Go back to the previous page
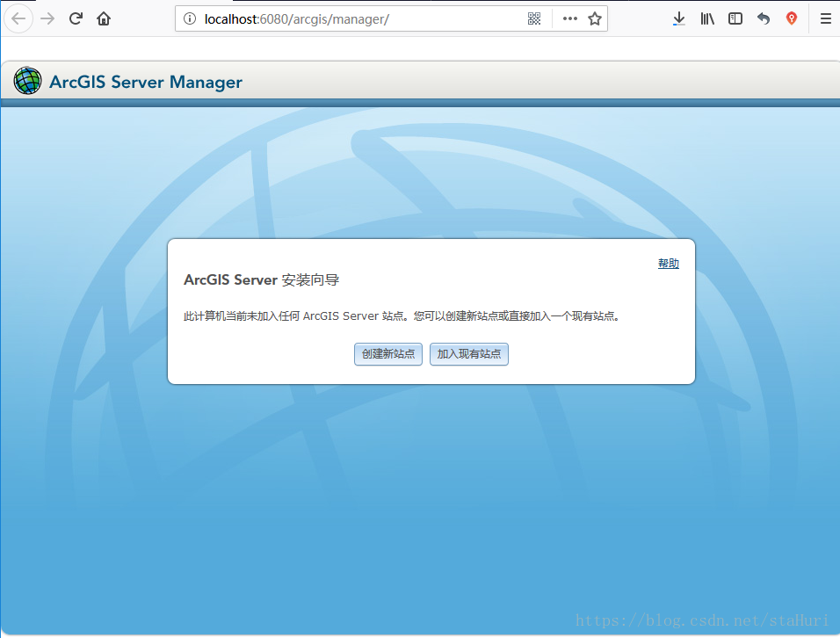The image size is (840, 638). coord(18,18)
